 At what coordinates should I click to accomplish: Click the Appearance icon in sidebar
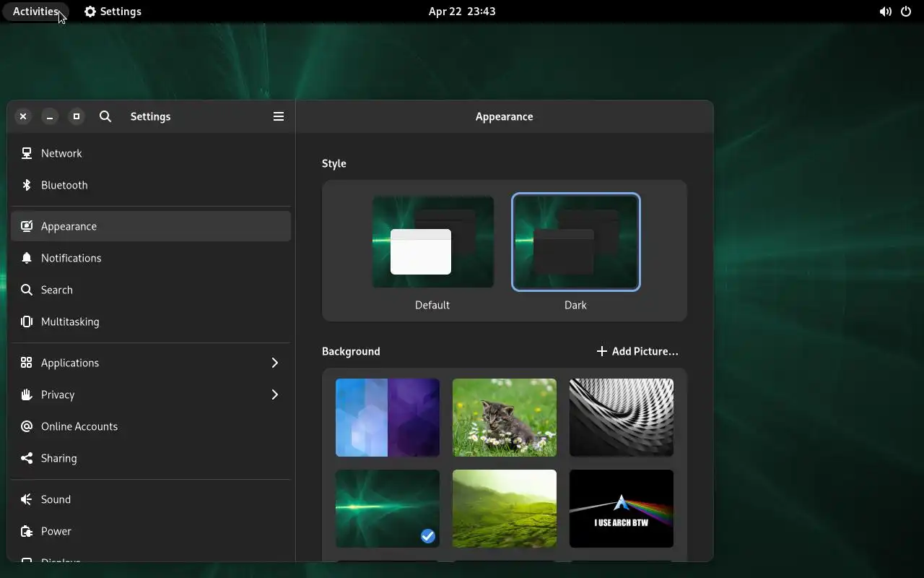(27, 226)
